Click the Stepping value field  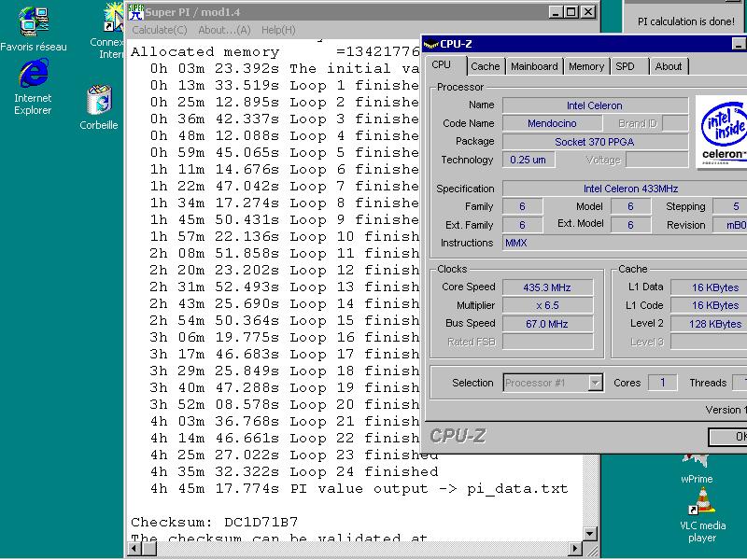point(730,206)
